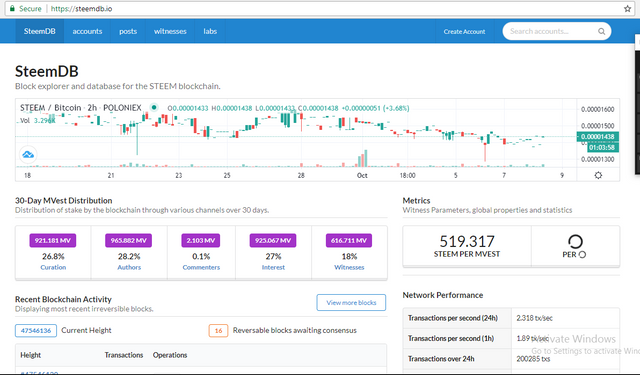The height and width of the screenshot is (375, 640).
Task: Click the loading PER metric tile
Action: tap(576, 246)
